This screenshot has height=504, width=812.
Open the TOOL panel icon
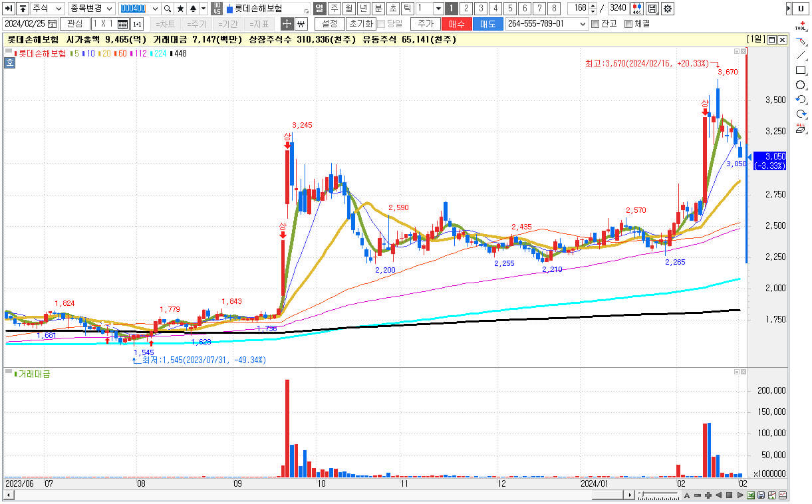click(x=801, y=26)
